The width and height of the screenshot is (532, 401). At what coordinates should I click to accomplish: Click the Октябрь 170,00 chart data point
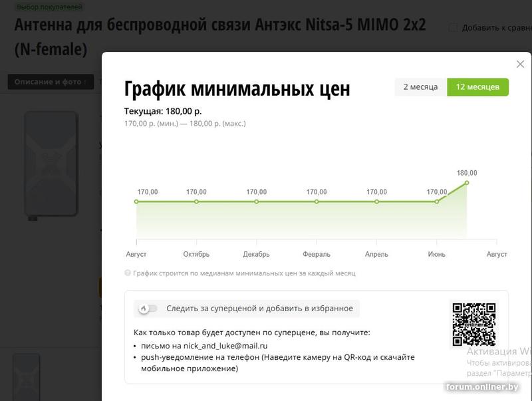point(196,201)
